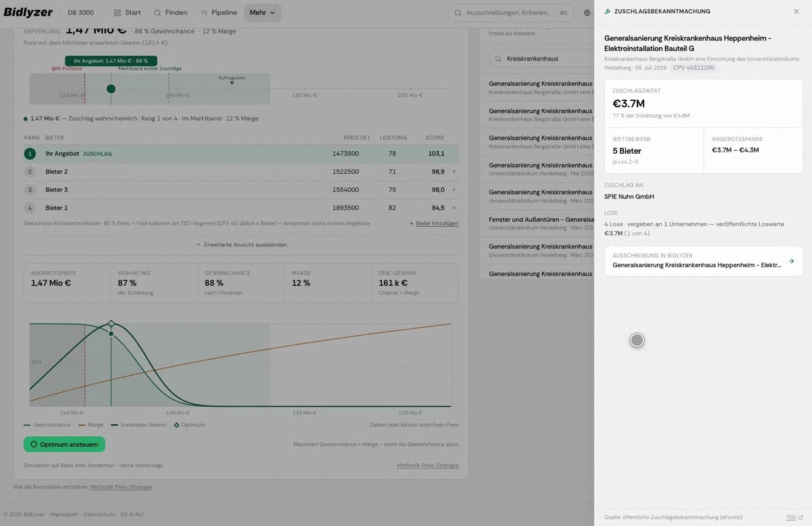Viewport: 812px width, 526px height.
Task: Click the Erwarteter Gewinn legend entry
Action: [x=139, y=425]
